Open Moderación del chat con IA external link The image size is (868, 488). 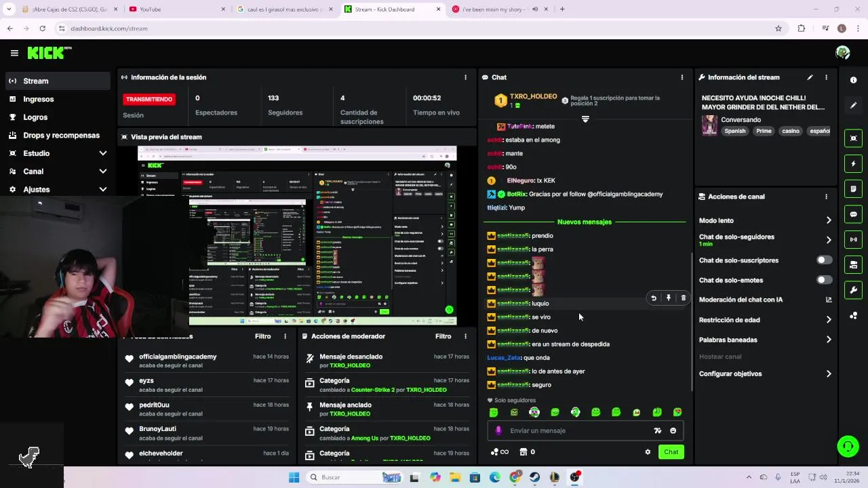tap(829, 300)
